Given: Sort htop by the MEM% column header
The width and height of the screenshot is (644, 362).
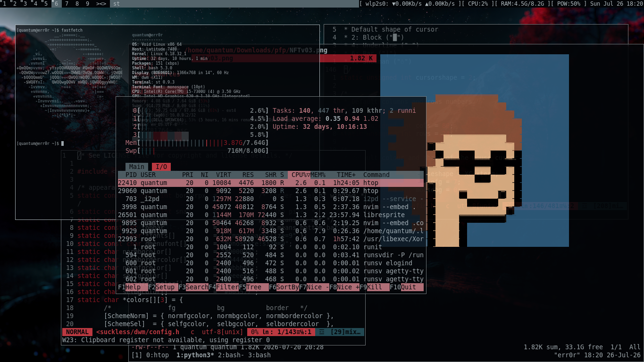Looking at the screenshot, I should tap(318, 175).
